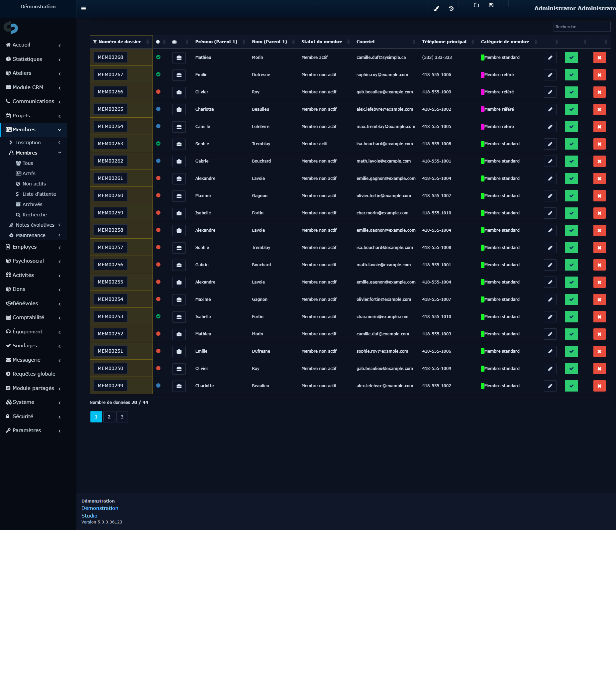Click red delete button for MEM00264
616x694 pixels.
point(599,127)
